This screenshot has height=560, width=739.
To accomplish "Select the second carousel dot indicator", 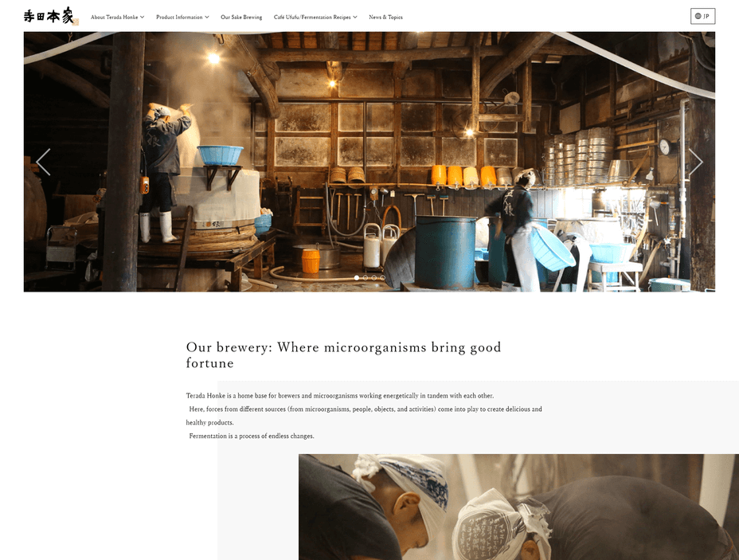I will (x=366, y=278).
